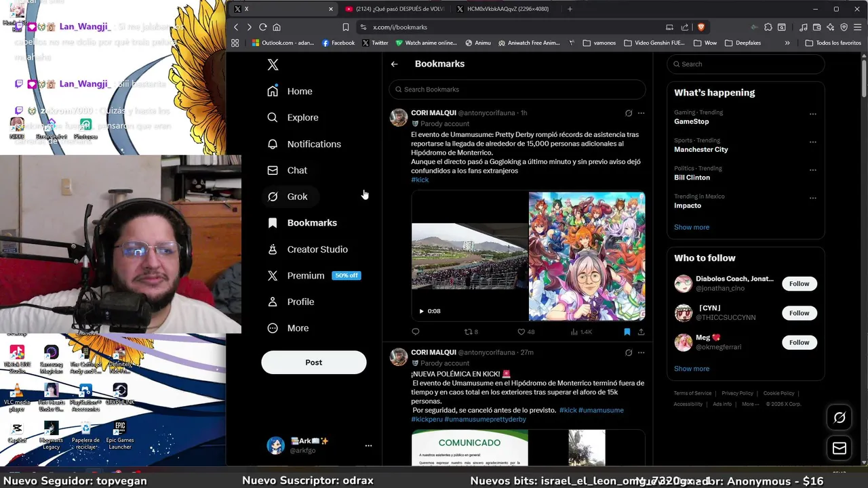The image size is (868, 488).
Task: Open Premium in the sidebar
Action: tap(315, 275)
